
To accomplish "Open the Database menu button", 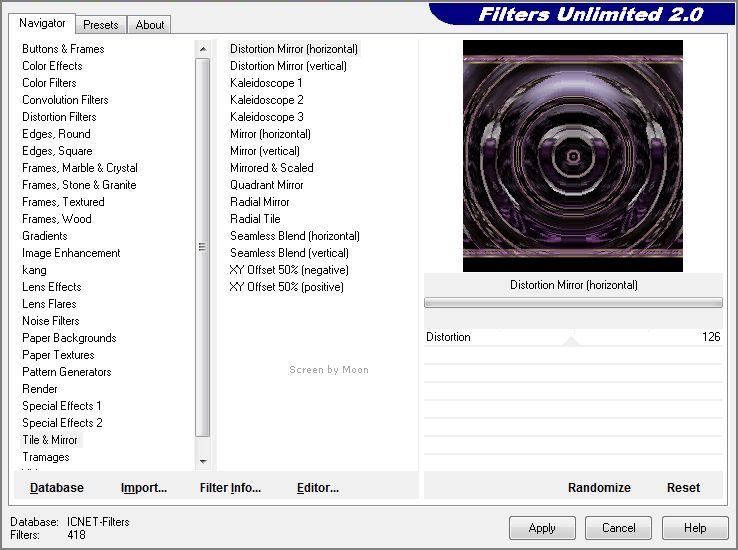I will pos(57,488).
